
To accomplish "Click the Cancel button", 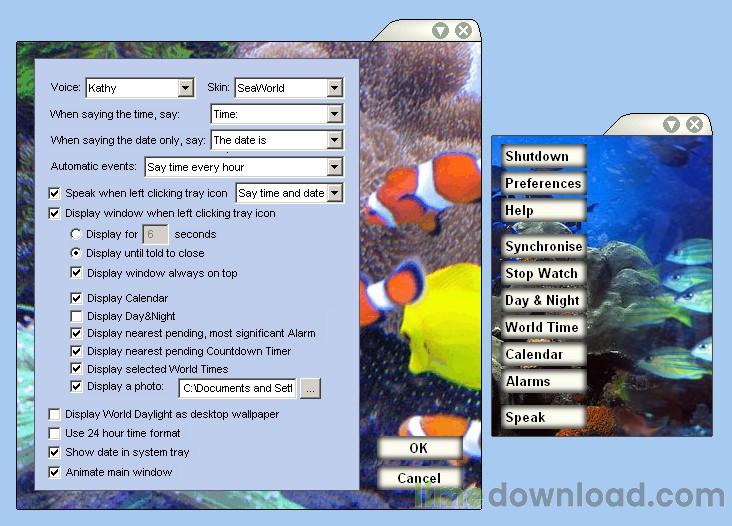I will [419, 478].
